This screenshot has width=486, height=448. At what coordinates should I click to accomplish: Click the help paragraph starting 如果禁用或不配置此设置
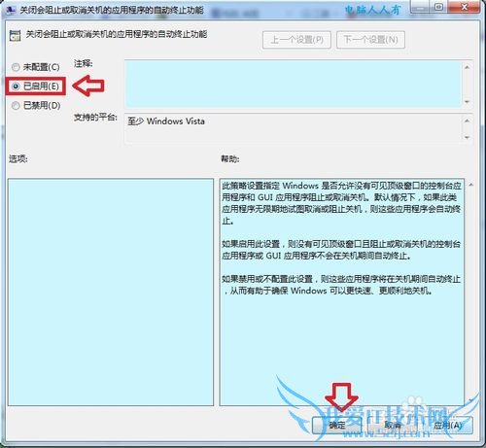(341, 285)
